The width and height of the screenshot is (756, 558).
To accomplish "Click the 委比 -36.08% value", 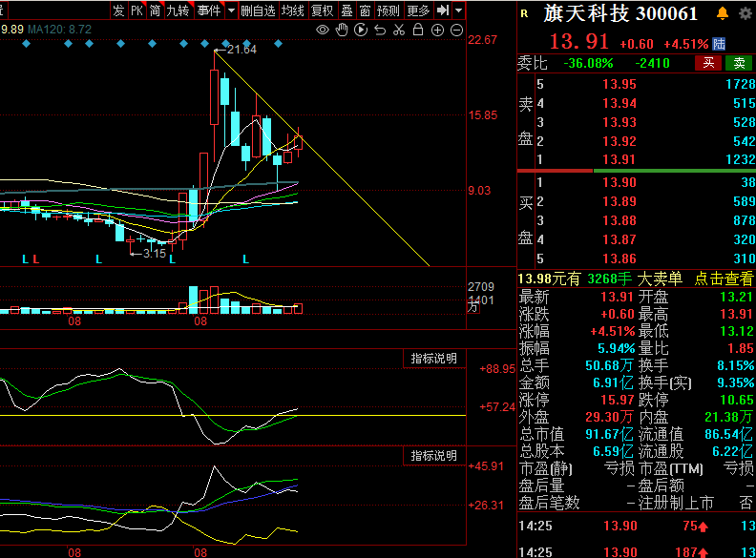I will pyautogui.click(x=588, y=63).
